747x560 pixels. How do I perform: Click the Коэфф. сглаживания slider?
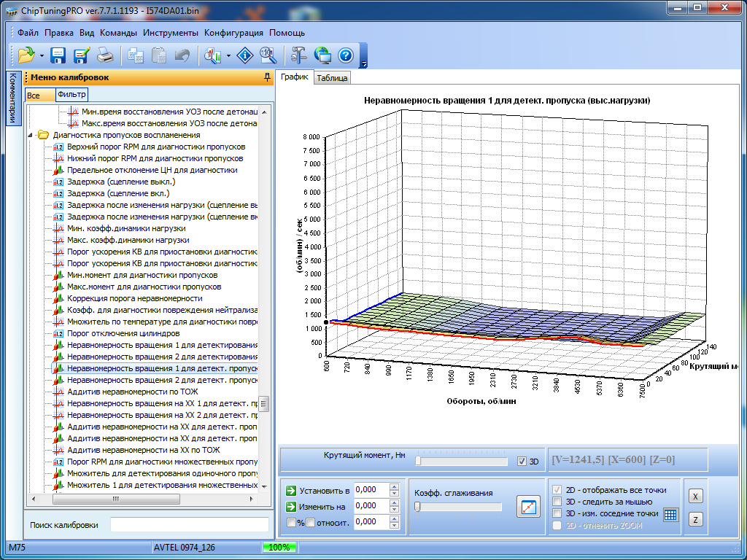pos(457,507)
